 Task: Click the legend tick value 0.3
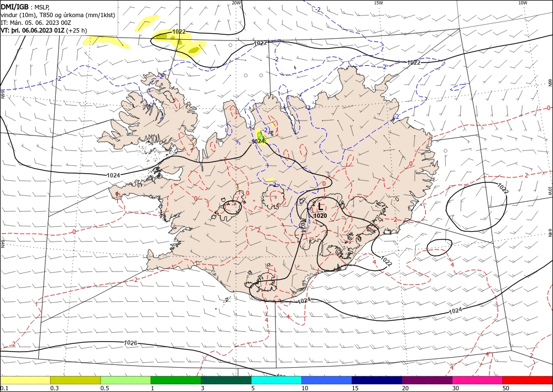54,388
